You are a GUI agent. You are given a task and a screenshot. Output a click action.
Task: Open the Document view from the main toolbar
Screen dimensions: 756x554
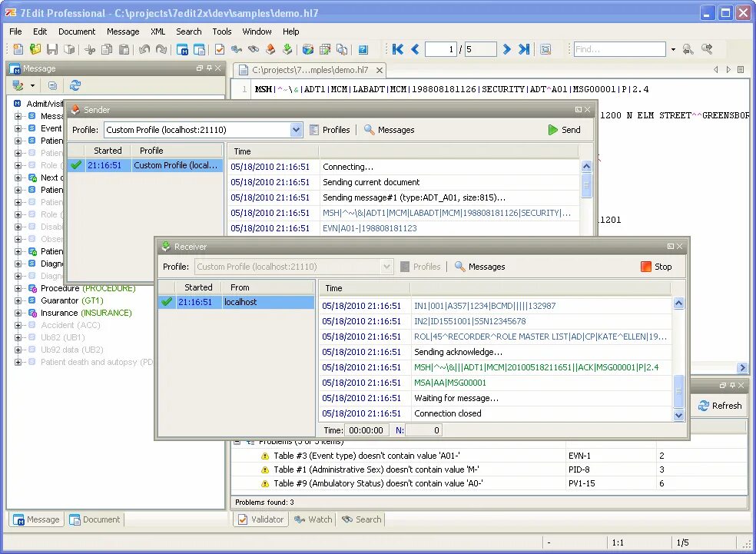tap(199, 49)
